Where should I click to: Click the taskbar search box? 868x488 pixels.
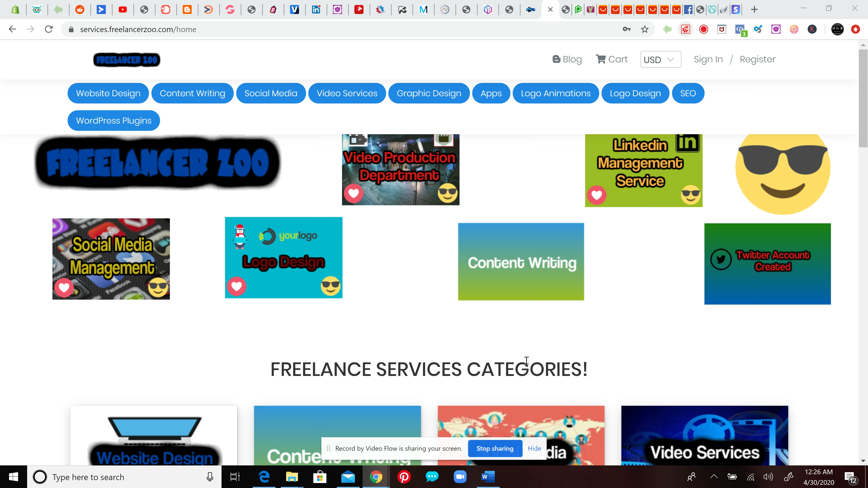tap(124, 477)
